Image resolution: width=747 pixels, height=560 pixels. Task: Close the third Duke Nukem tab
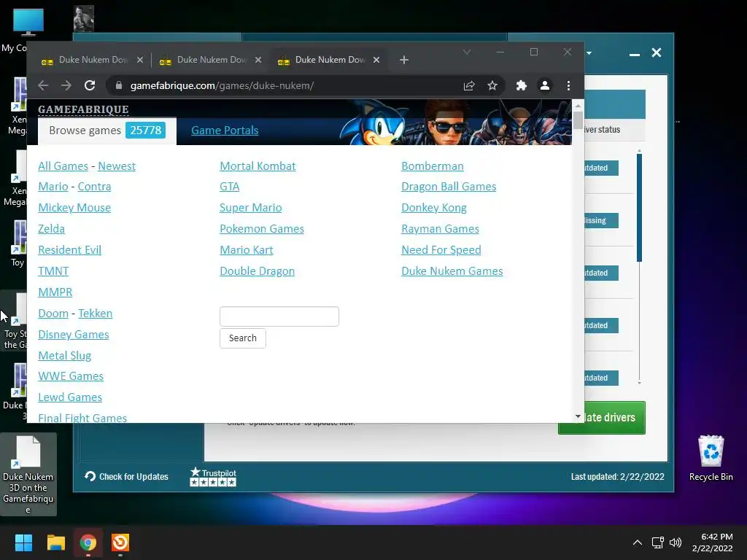[x=376, y=60]
